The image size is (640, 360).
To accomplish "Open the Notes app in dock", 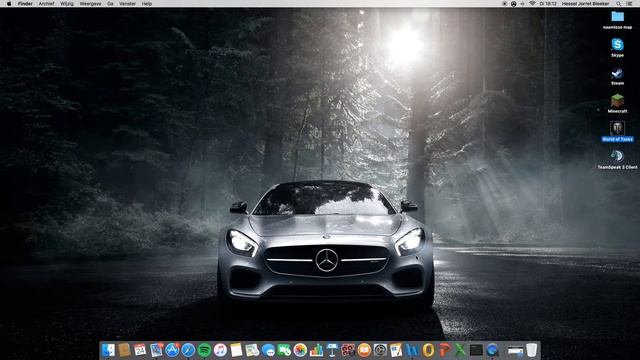I will [x=236, y=350].
